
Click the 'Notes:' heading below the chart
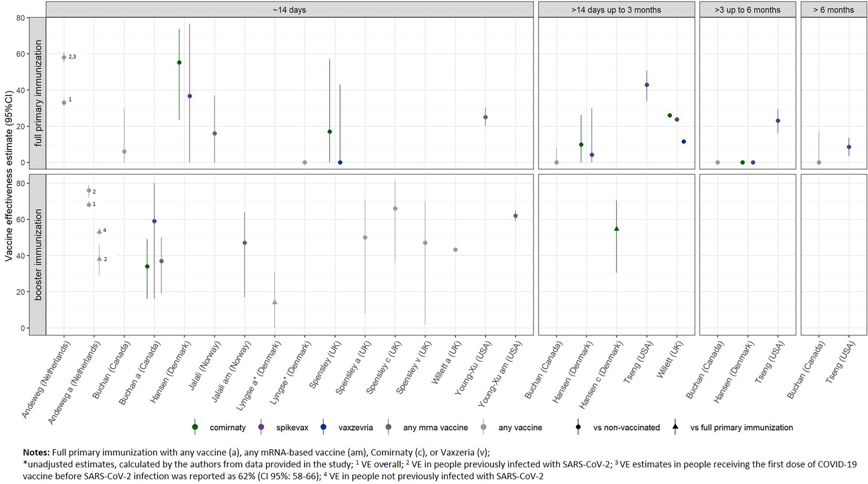click(x=36, y=452)
